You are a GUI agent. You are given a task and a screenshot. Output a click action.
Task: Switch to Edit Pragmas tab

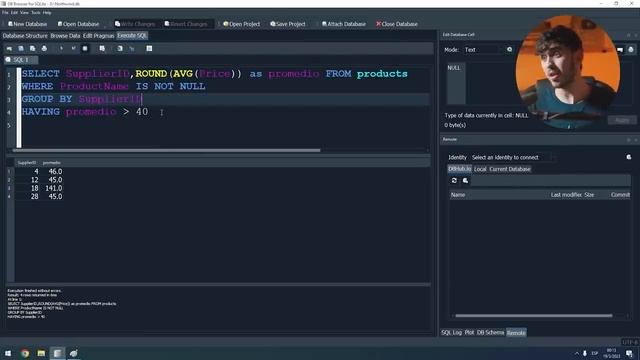tap(98, 36)
